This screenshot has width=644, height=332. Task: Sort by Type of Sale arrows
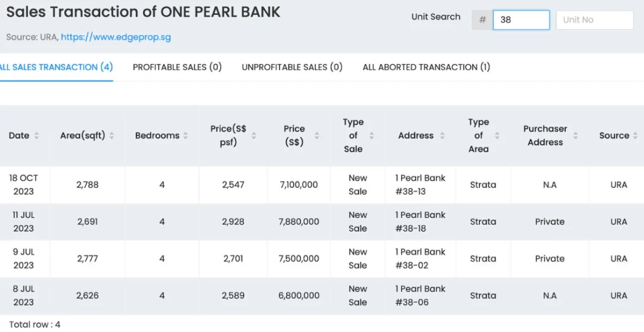point(371,136)
